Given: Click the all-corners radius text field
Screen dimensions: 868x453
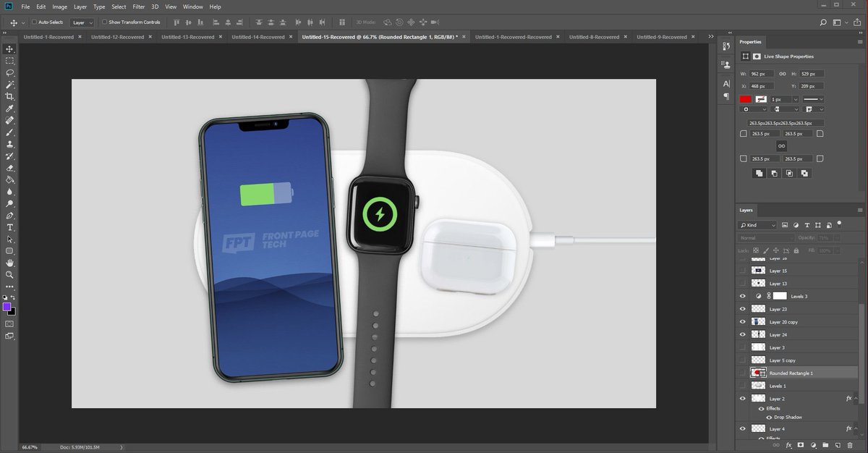Looking at the screenshot, I should pyautogui.click(x=786, y=123).
